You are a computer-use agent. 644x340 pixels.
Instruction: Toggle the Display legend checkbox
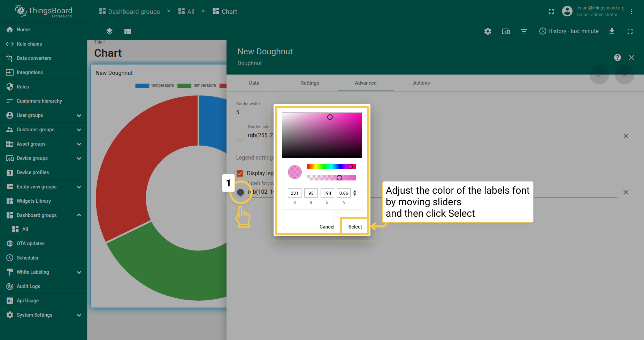coord(240,173)
